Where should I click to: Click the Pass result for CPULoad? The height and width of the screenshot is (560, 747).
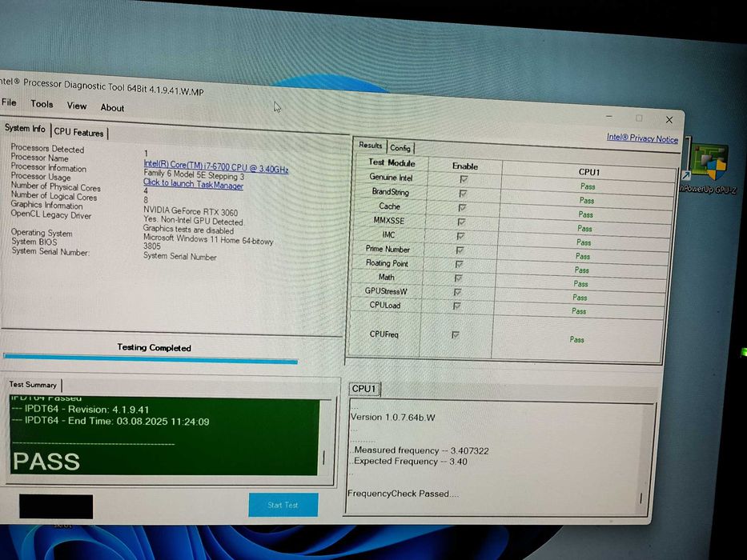[579, 311]
